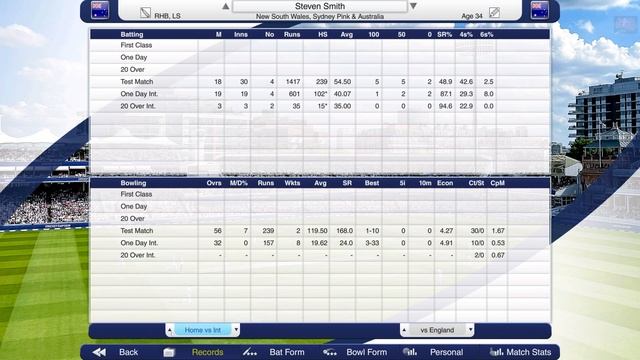This screenshot has width=640, height=360.
Task: Click the up arrow of Home vs Int selector
Action: coord(170,330)
